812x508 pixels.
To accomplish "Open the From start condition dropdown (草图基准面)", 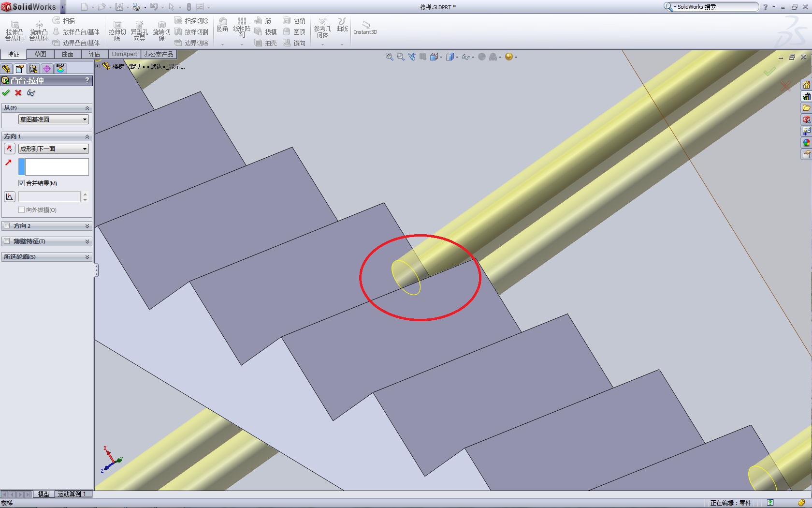I will pos(54,120).
